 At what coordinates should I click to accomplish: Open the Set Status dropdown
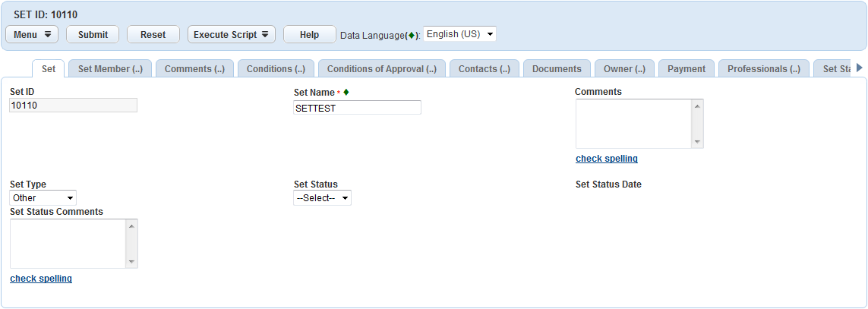(322, 198)
